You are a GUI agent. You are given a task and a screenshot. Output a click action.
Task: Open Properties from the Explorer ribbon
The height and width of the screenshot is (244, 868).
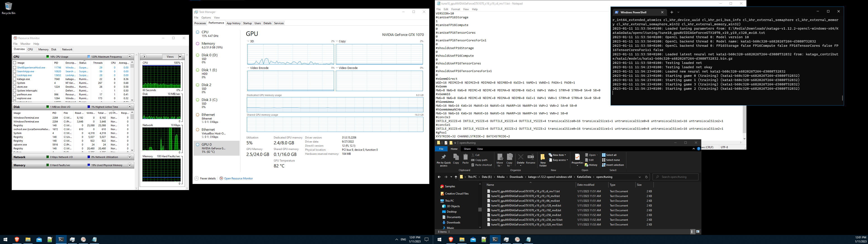click(577, 158)
